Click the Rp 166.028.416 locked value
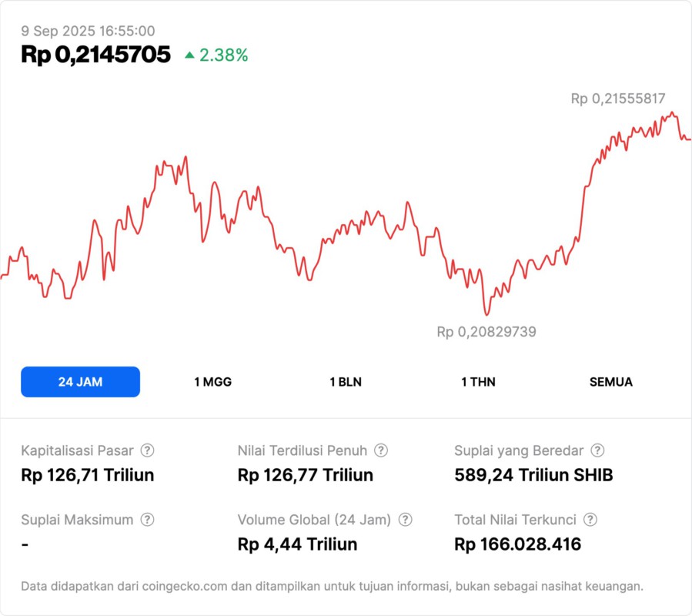This screenshot has height=616, width=692. (517, 544)
